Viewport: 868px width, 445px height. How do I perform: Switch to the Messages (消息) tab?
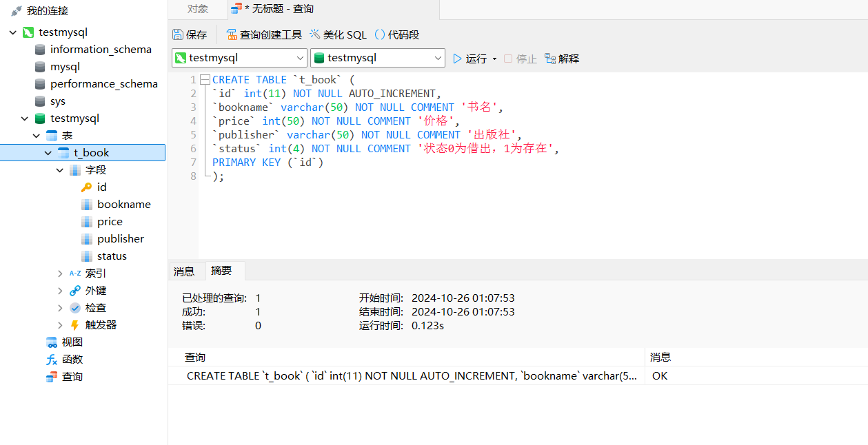(x=184, y=271)
